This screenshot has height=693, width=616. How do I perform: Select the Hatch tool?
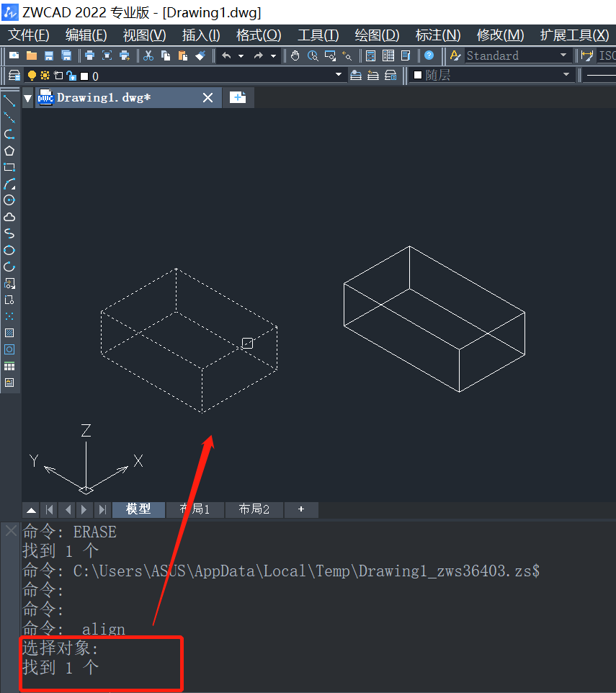pyautogui.click(x=9, y=333)
